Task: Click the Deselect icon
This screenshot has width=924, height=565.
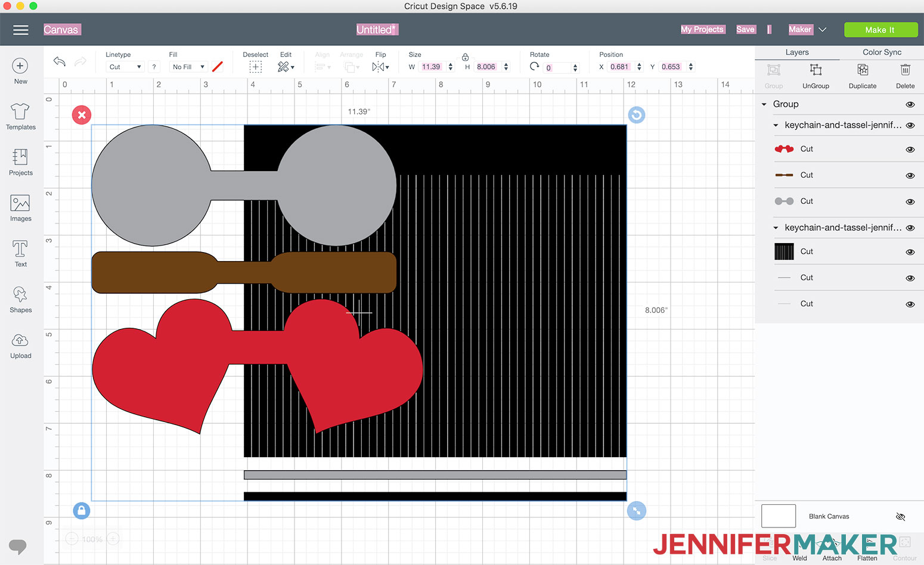Action: click(256, 67)
